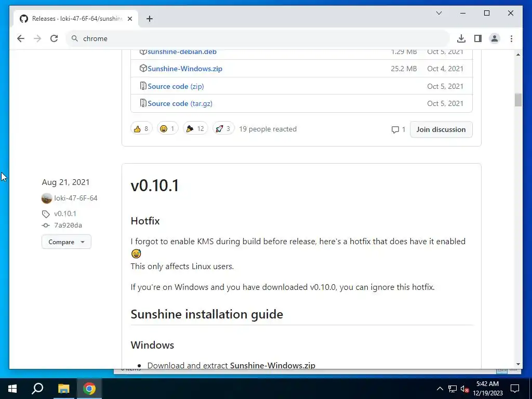Click the 'Aug 21, 2021' date text
The height and width of the screenshot is (399, 532).
65,182
